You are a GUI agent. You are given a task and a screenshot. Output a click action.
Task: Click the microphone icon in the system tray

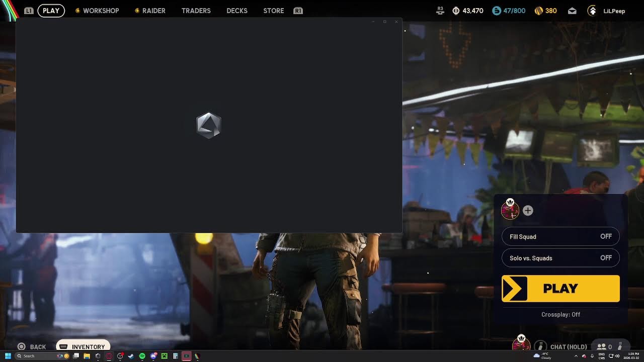click(x=592, y=356)
